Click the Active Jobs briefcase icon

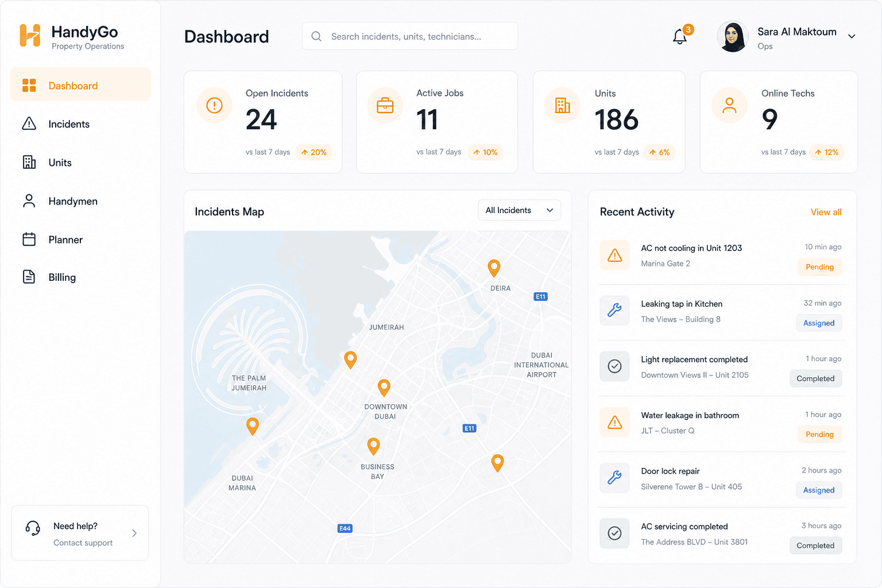tap(385, 105)
